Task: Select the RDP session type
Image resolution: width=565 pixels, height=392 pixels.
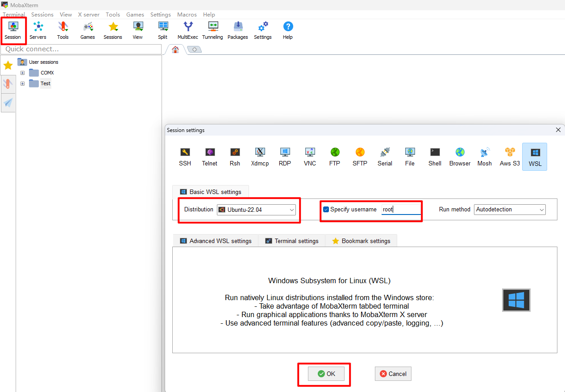Action: pyautogui.click(x=285, y=157)
